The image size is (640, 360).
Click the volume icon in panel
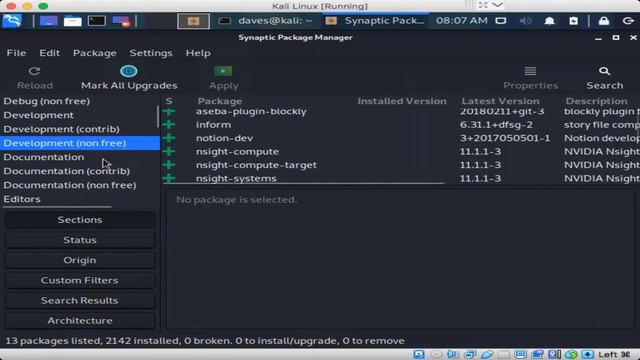coord(525,20)
